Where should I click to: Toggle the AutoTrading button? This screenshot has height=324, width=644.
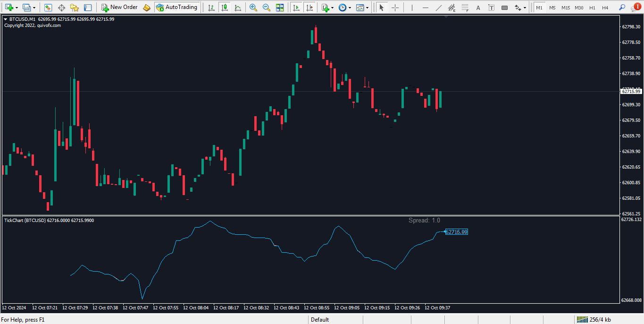coord(176,7)
